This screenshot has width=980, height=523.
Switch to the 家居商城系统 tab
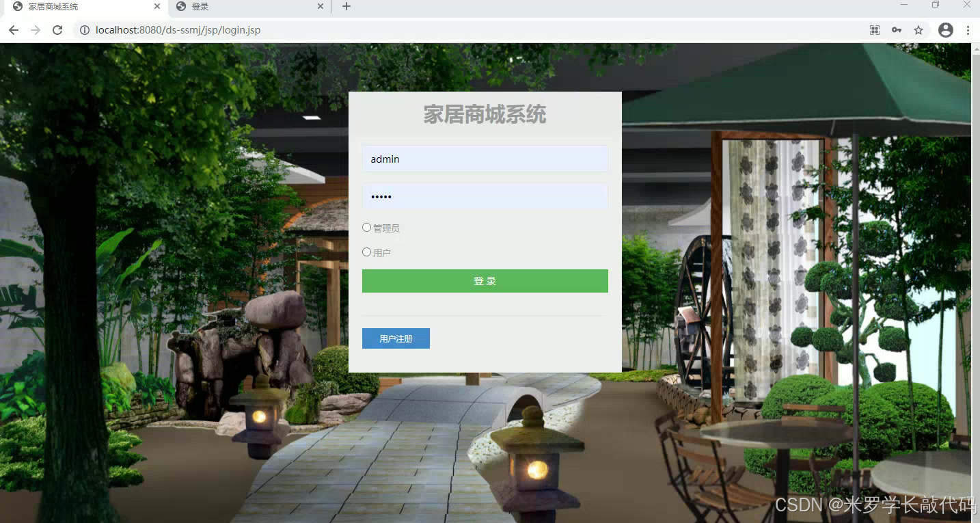82,7
